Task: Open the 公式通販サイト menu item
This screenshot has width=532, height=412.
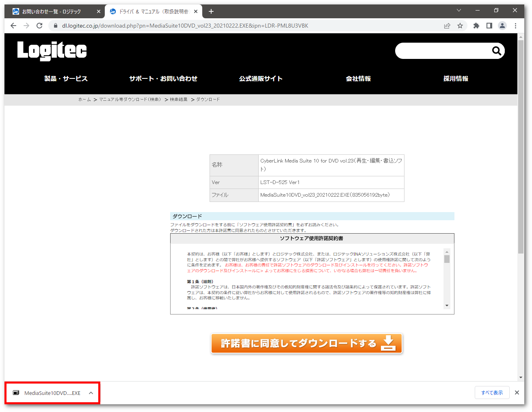Action: pyautogui.click(x=261, y=78)
